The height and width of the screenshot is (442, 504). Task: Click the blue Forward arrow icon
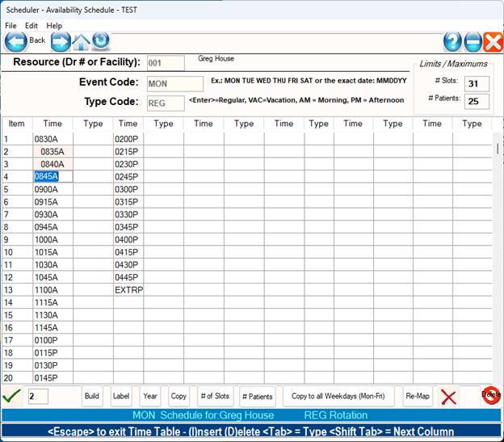coord(61,41)
